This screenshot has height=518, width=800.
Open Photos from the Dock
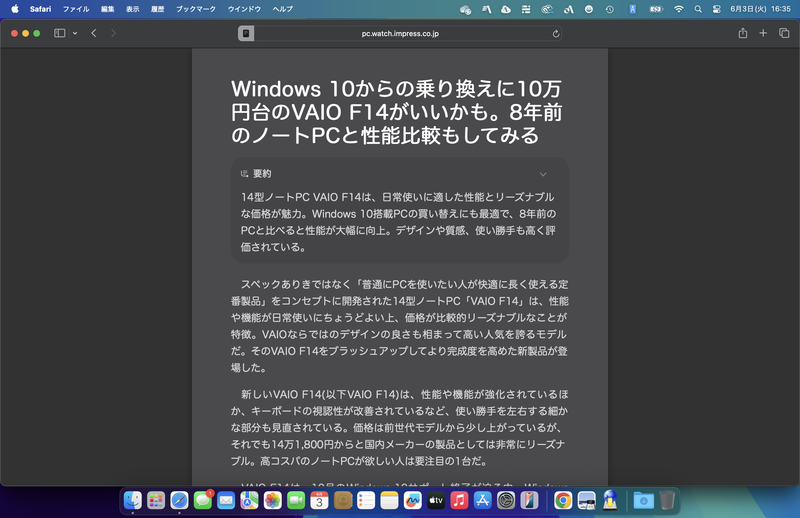(273, 500)
